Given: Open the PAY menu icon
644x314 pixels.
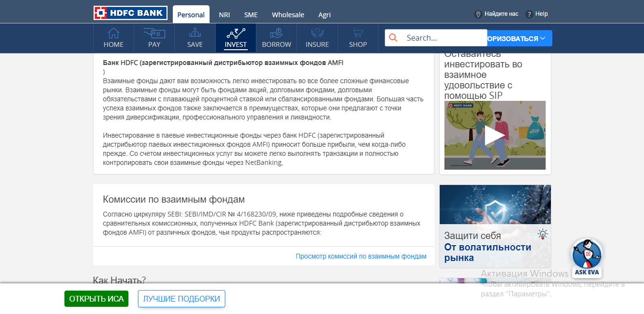Looking at the screenshot, I should 154,33.
